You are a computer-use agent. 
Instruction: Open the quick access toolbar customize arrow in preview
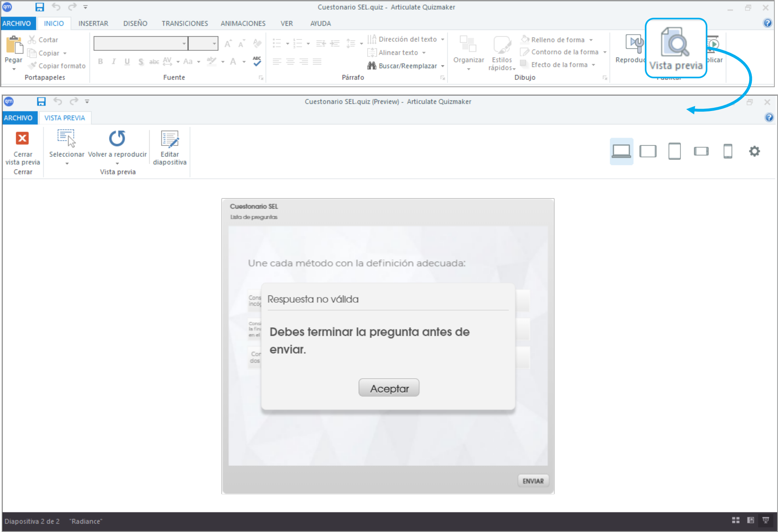[x=87, y=102]
